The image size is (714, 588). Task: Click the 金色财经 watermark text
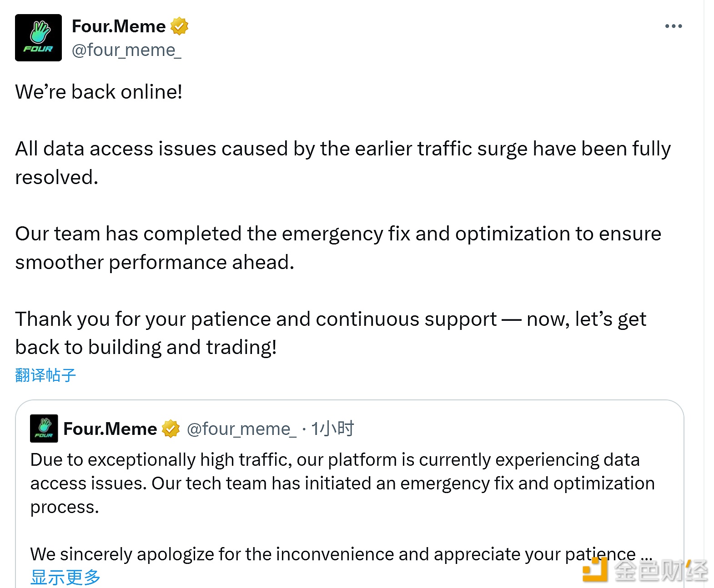[661, 571]
